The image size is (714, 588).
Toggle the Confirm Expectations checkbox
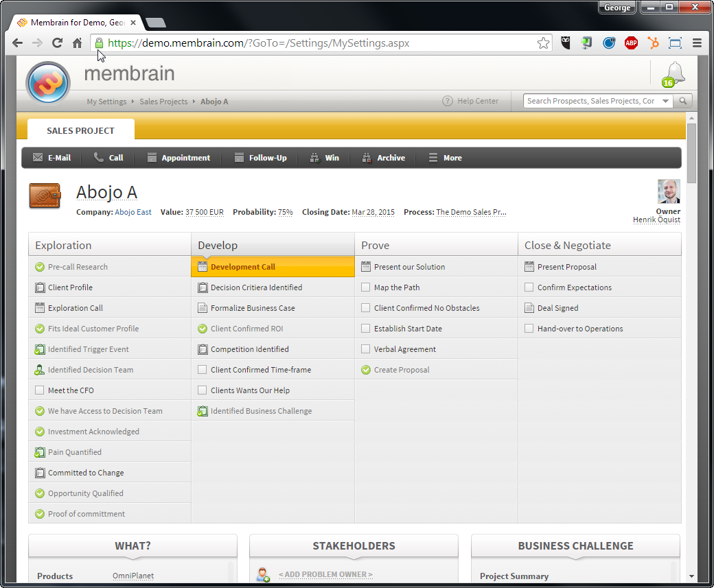529,287
